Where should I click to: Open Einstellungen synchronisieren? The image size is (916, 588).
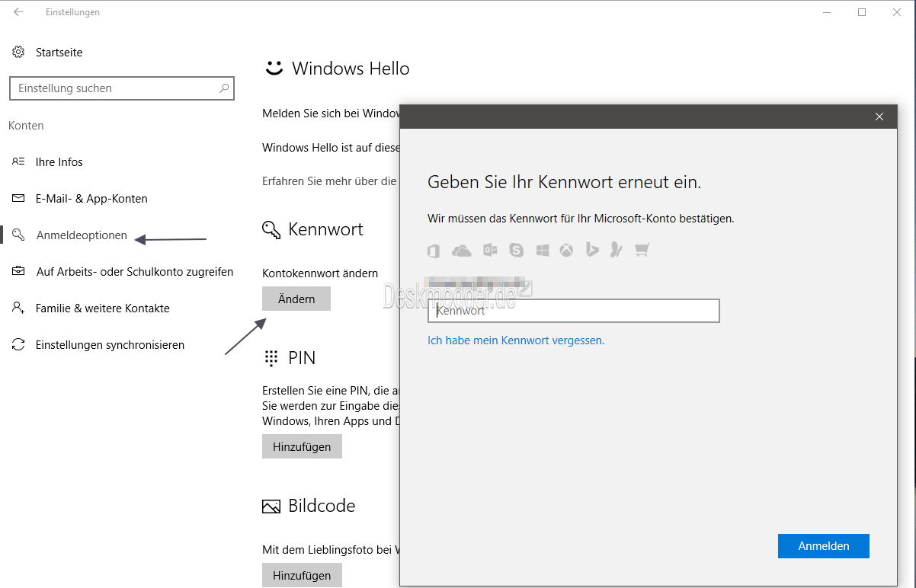click(110, 345)
